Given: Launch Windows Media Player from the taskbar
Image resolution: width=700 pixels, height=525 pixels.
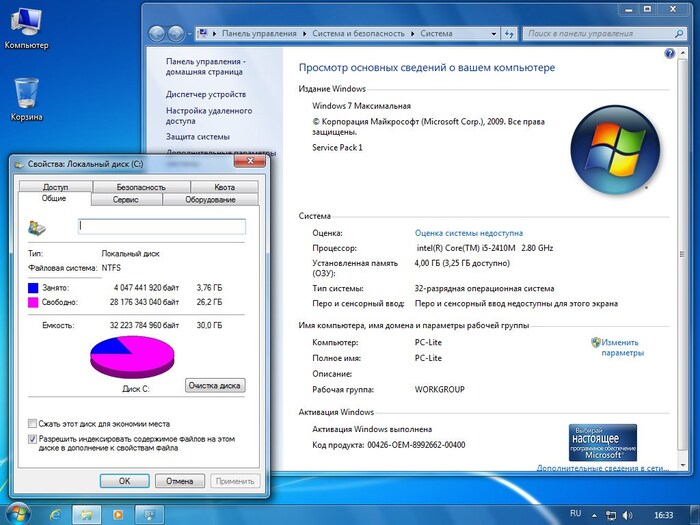Looking at the screenshot, I should [119, 513].
